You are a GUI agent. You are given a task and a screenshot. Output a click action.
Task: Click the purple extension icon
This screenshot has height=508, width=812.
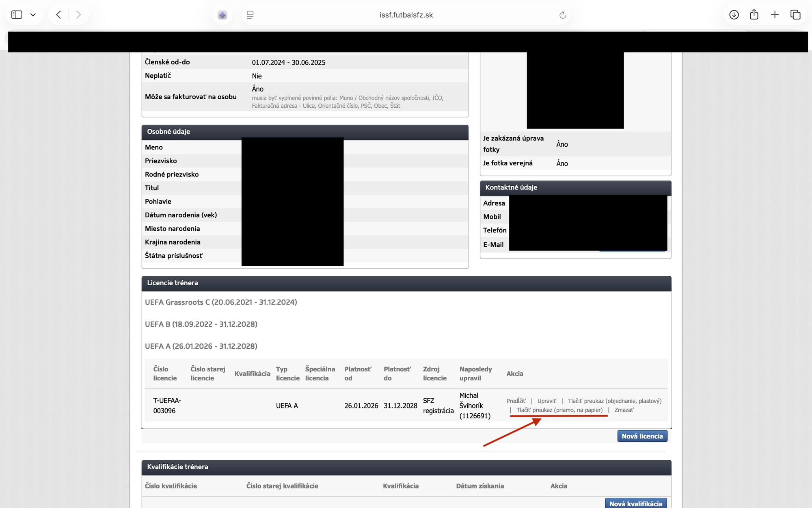222,15
